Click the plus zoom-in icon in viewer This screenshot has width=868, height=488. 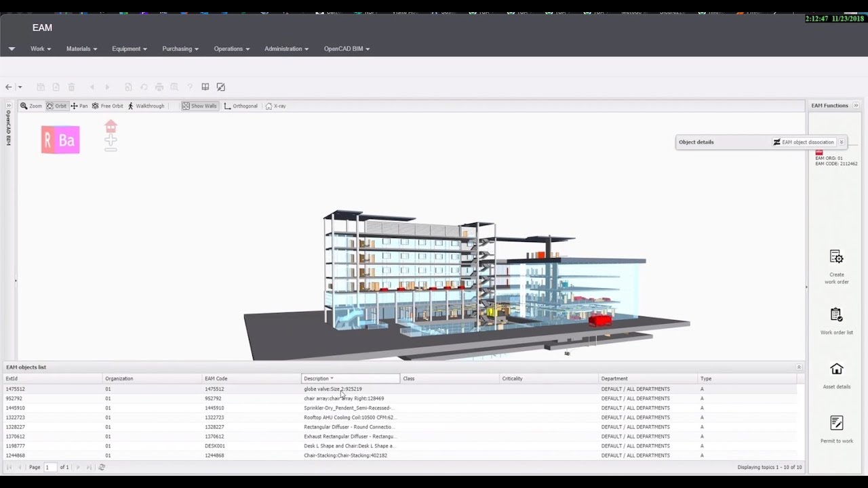(x=111, y=140)
